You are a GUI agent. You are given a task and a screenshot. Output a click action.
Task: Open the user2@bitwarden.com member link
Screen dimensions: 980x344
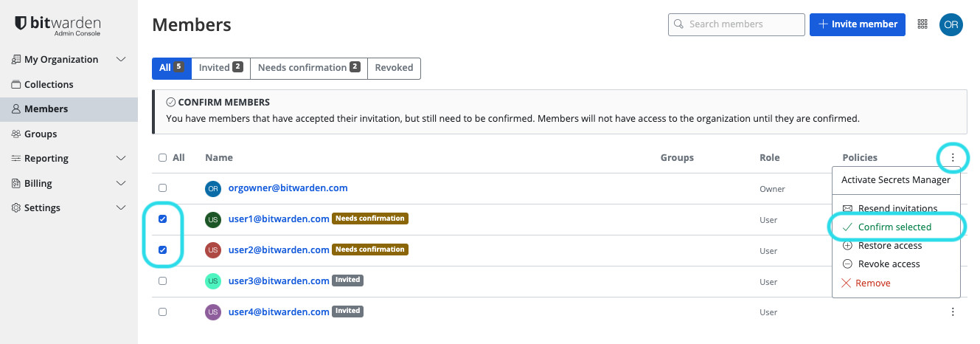279,250
